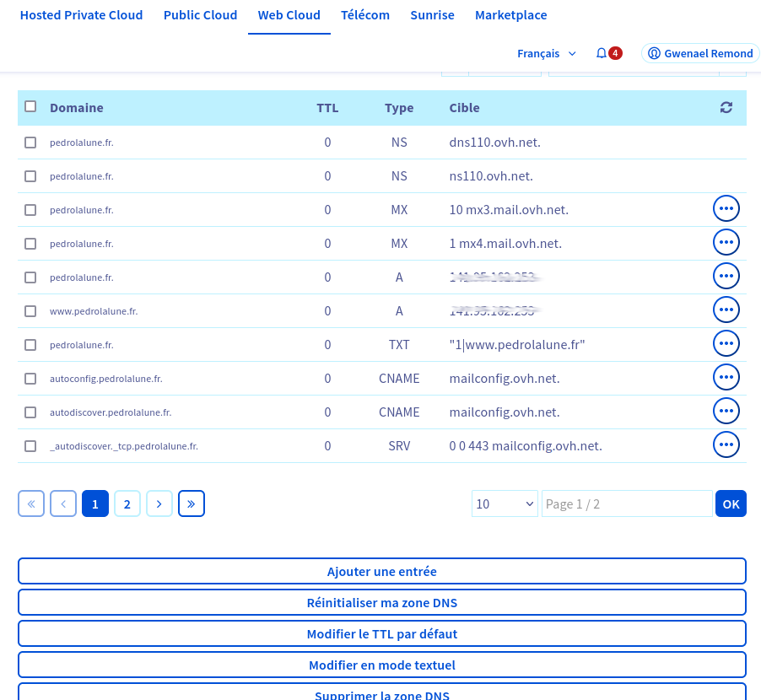Open the Marketplace tab
The width and height of the screenshot is (761, 700).
510,15
